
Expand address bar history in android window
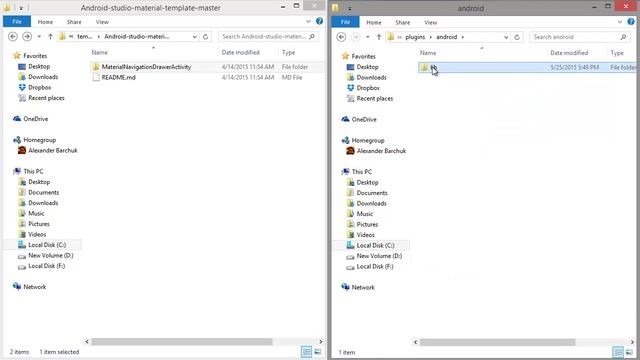tap(506, 37)
